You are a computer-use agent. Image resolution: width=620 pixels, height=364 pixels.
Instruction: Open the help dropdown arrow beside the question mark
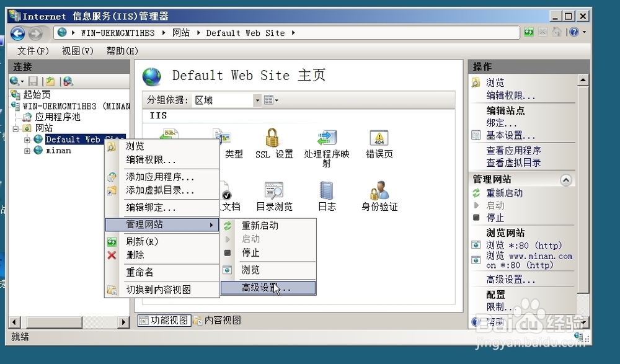584,32
